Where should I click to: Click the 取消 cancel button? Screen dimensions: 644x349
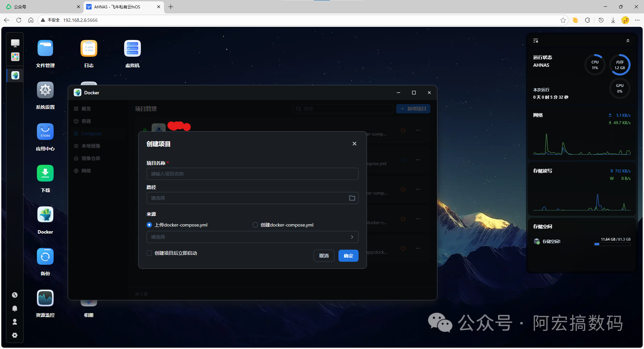coord(324,256)
